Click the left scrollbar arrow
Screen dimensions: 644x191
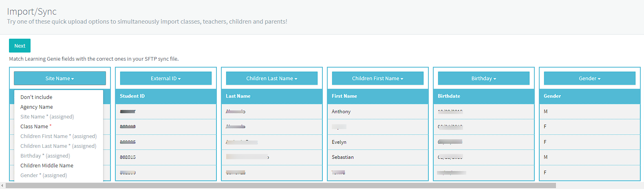click(x=2, y=185)
